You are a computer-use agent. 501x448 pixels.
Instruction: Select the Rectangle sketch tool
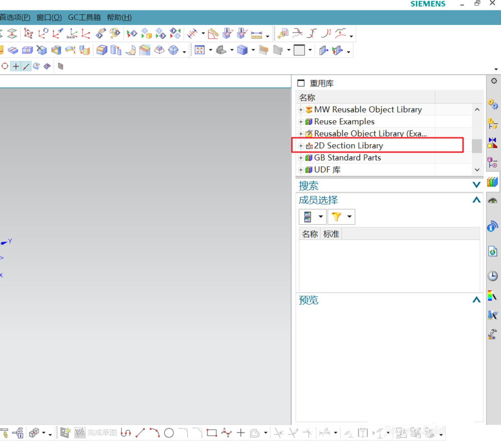[x=211, y=433]
